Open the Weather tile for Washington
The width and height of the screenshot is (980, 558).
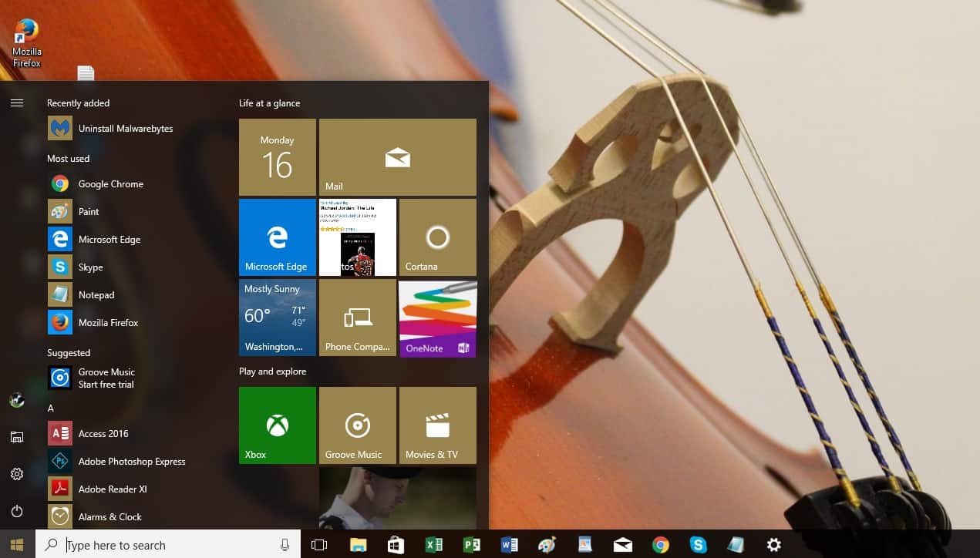point(278,318)
